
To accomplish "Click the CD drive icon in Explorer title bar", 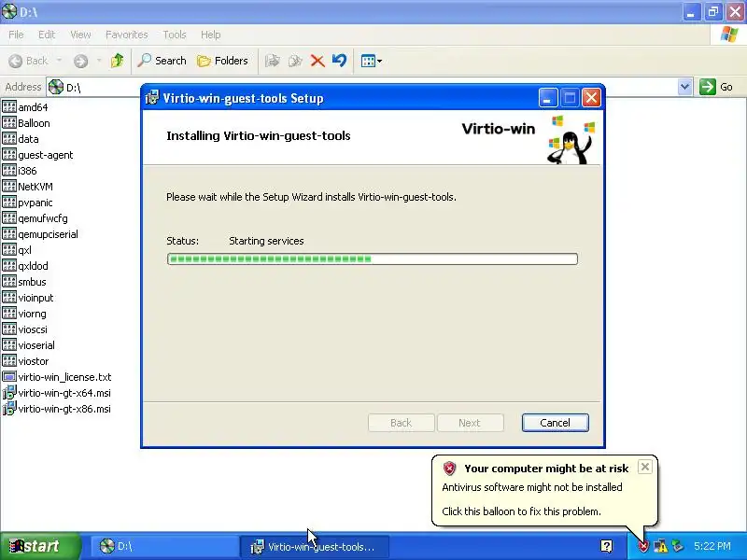I will tap(9, 11).
